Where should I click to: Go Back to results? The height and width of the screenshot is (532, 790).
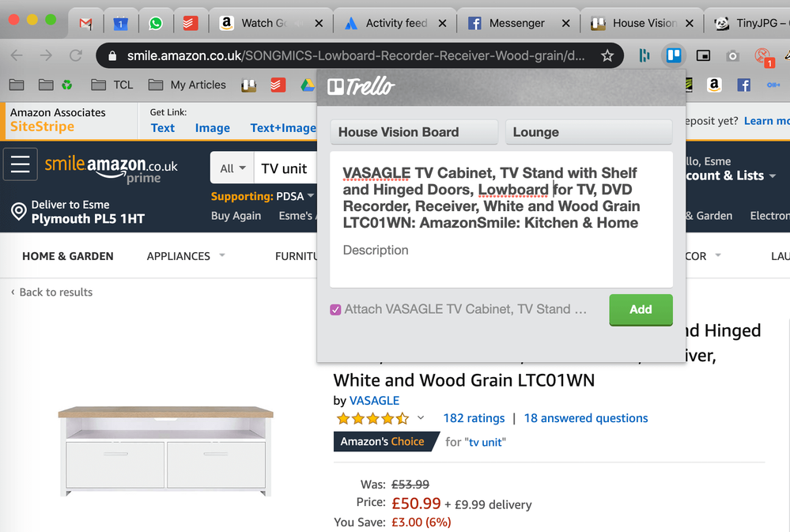52,292
